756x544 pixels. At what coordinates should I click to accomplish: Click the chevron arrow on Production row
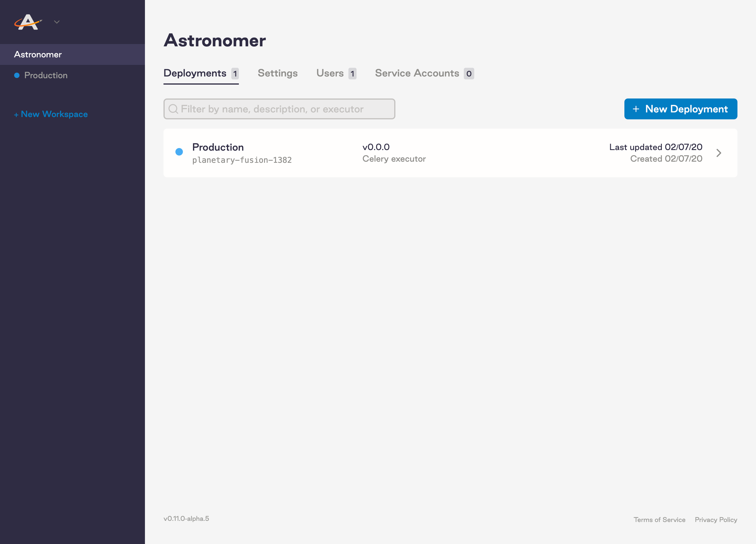click(x=718, y=153)
